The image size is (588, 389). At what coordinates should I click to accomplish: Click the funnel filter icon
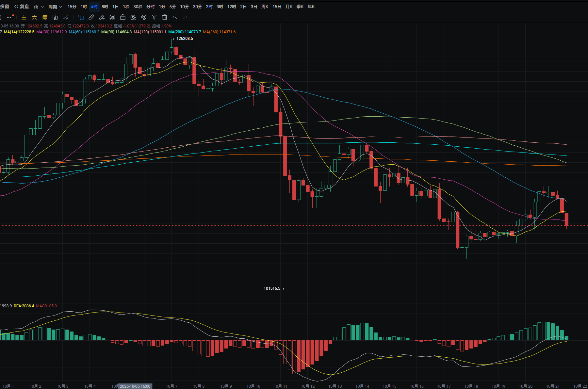point(154,17)
